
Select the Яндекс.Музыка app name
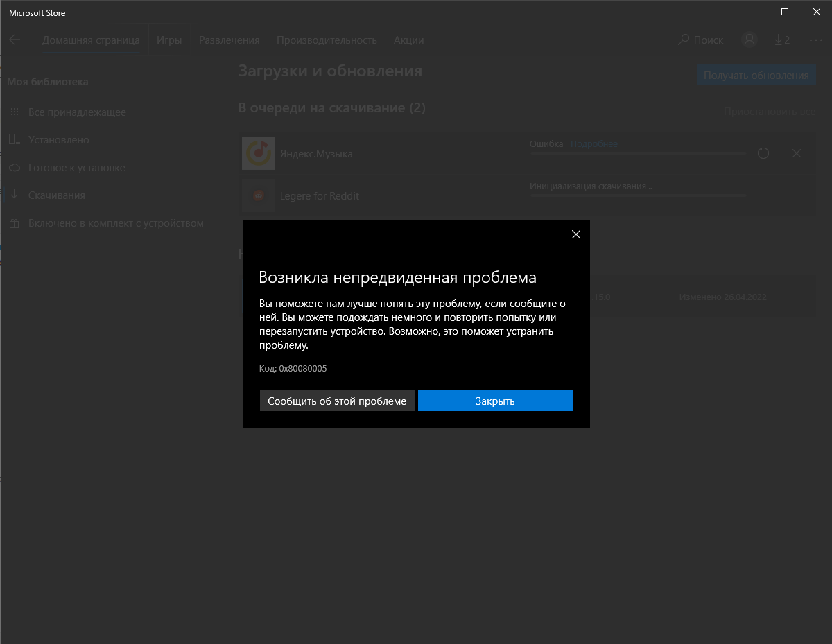316,154
